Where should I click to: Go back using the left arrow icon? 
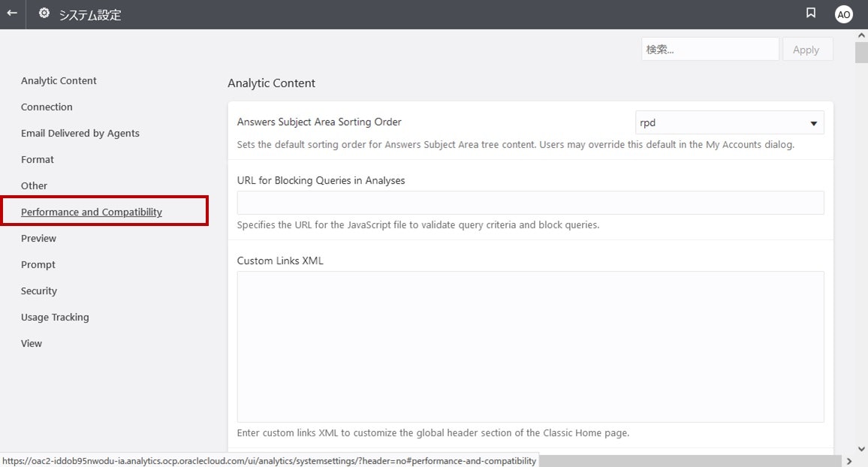click(12, 14)
